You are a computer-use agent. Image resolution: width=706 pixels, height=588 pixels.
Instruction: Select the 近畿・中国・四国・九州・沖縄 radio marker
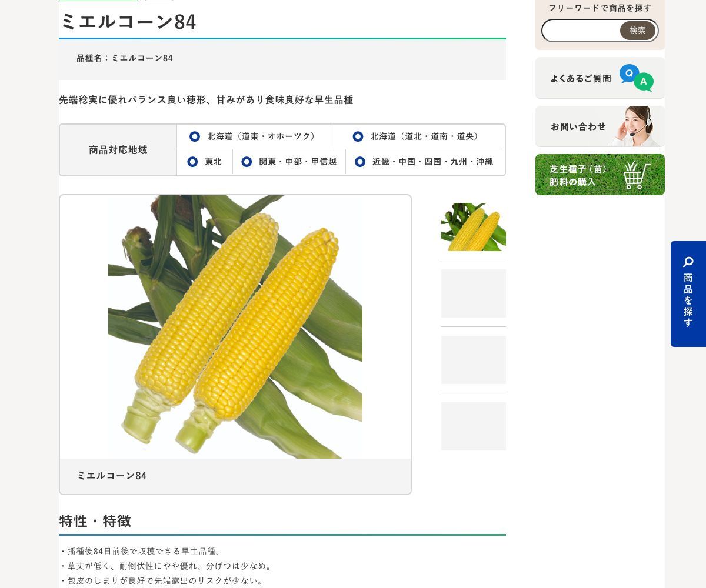[360, 162]
